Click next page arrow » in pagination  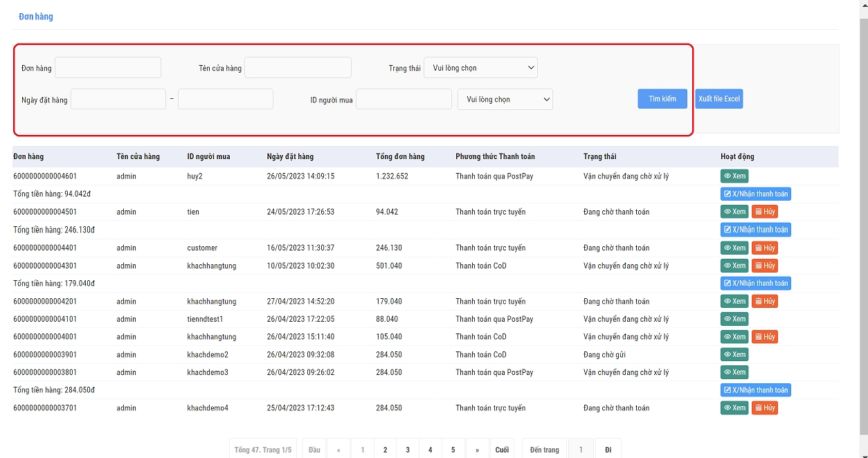tap(477, 450)
